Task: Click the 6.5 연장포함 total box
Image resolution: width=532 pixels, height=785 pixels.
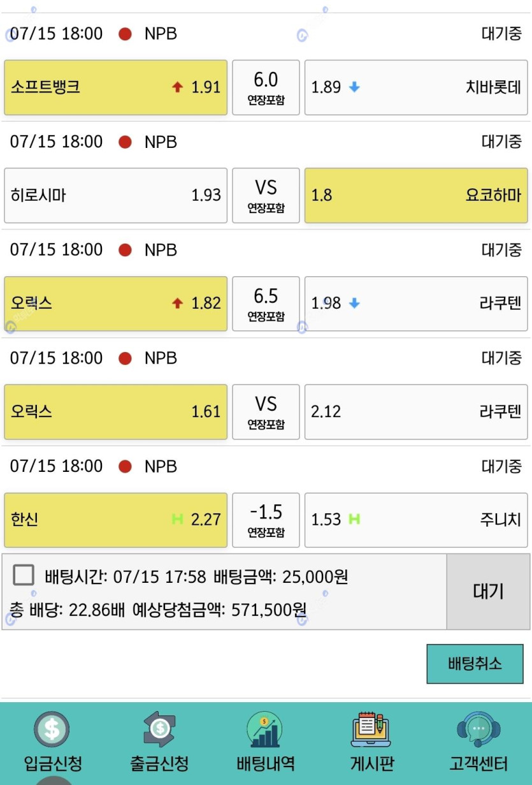Action: point(266,304)
